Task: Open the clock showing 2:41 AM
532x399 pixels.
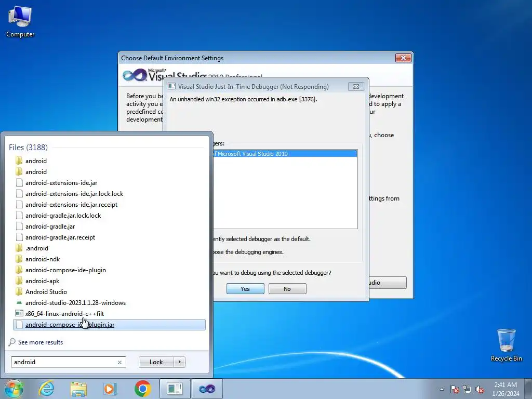Action: [505, 389]
